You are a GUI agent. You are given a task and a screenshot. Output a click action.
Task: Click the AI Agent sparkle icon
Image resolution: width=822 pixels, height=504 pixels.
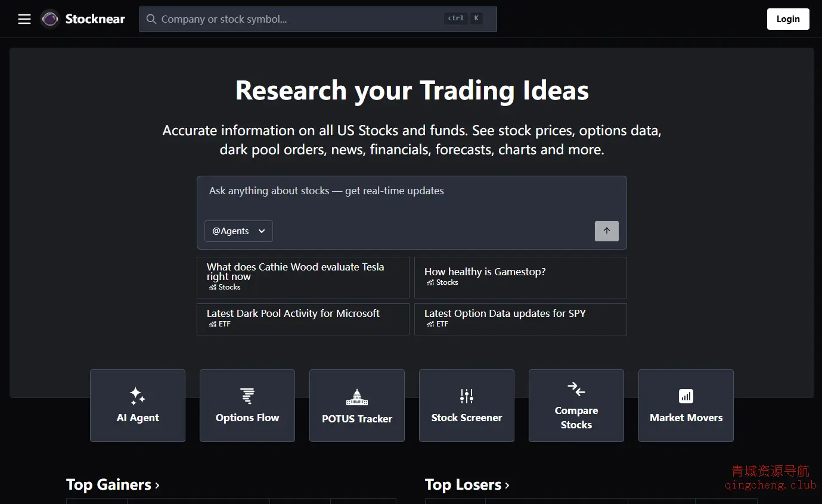(x=138, y=396)
